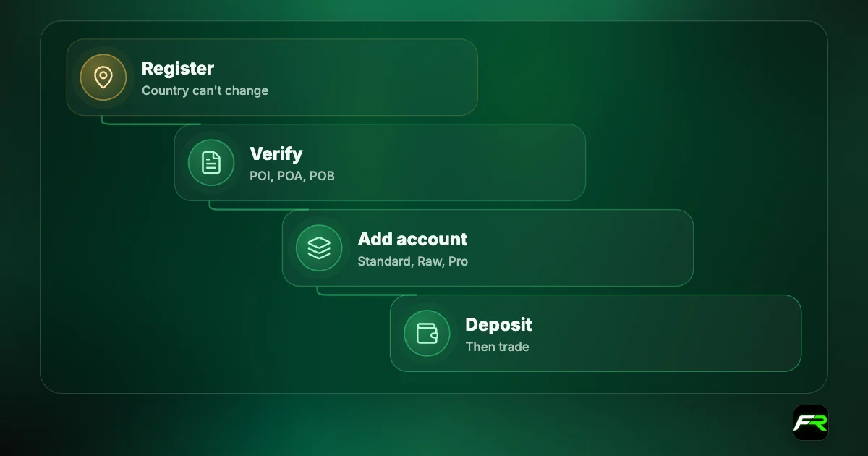Select the Add account heading
The height and width of the screenshot is (456, 868).
pyautogui.click(x=412, y=239)
